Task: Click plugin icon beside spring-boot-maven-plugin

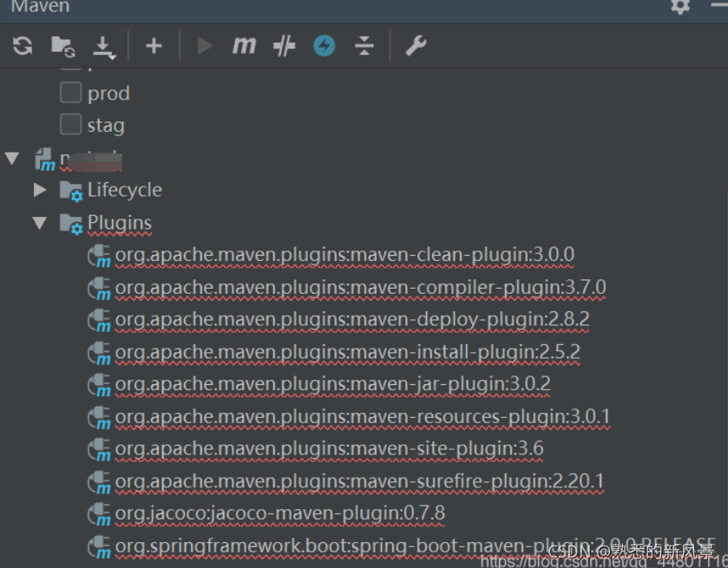Action: (x=100, y=546)
